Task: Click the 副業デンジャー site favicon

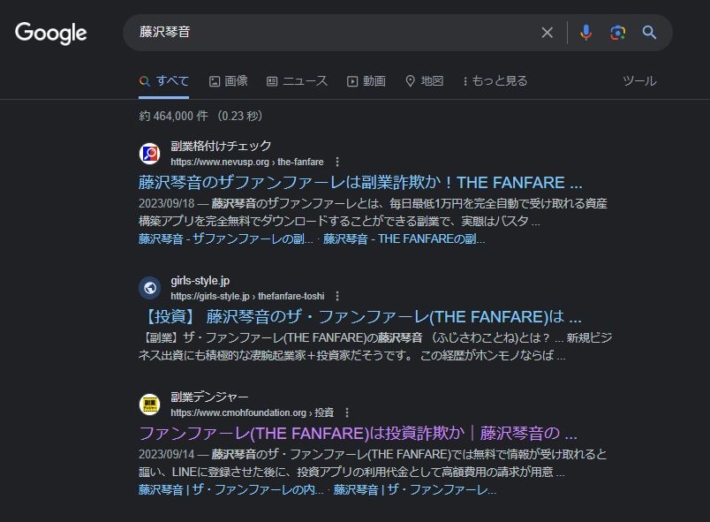Action: 149,404
